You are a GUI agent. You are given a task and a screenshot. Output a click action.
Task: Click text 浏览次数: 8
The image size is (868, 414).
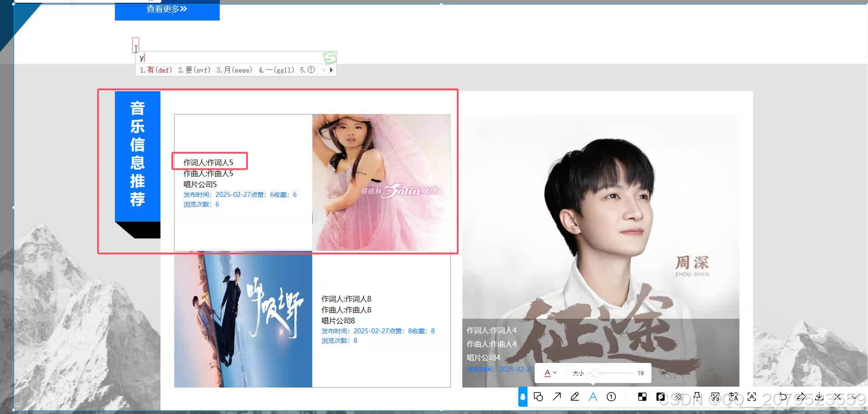coord(340,341)
